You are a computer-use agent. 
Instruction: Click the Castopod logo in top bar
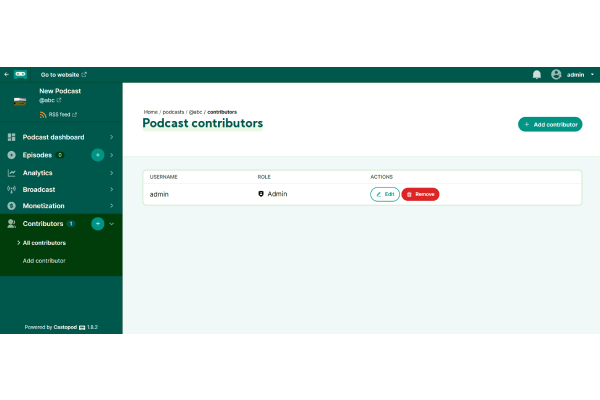[x=20, y=74]
